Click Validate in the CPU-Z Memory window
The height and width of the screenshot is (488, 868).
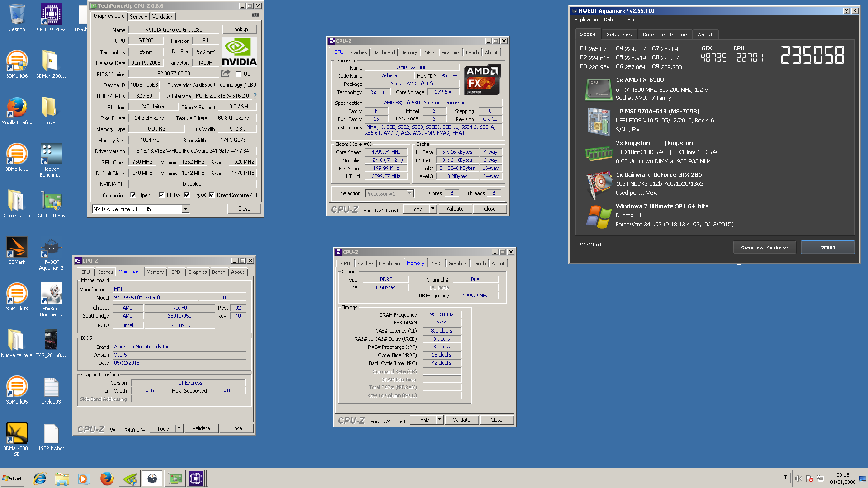point(462,420)
